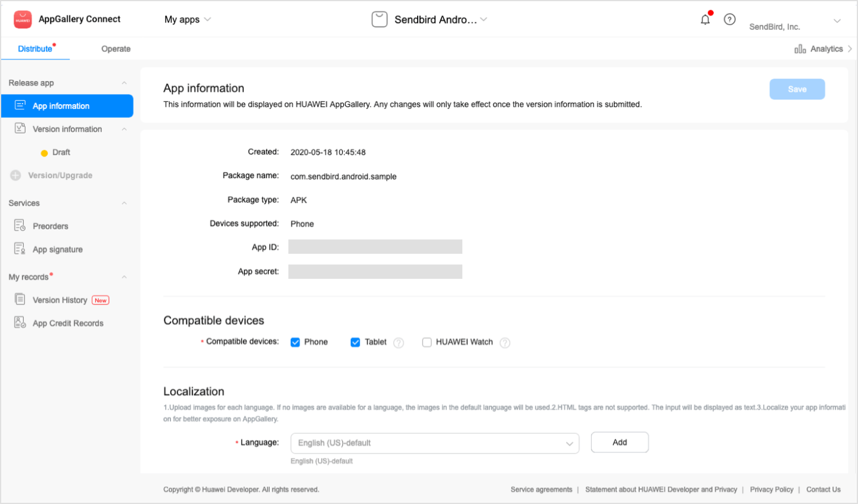The width and height of the screenshot is (858, 504).
Task: Click the created date 2020-05-18 10:45:48
Action: pos(328,152)
